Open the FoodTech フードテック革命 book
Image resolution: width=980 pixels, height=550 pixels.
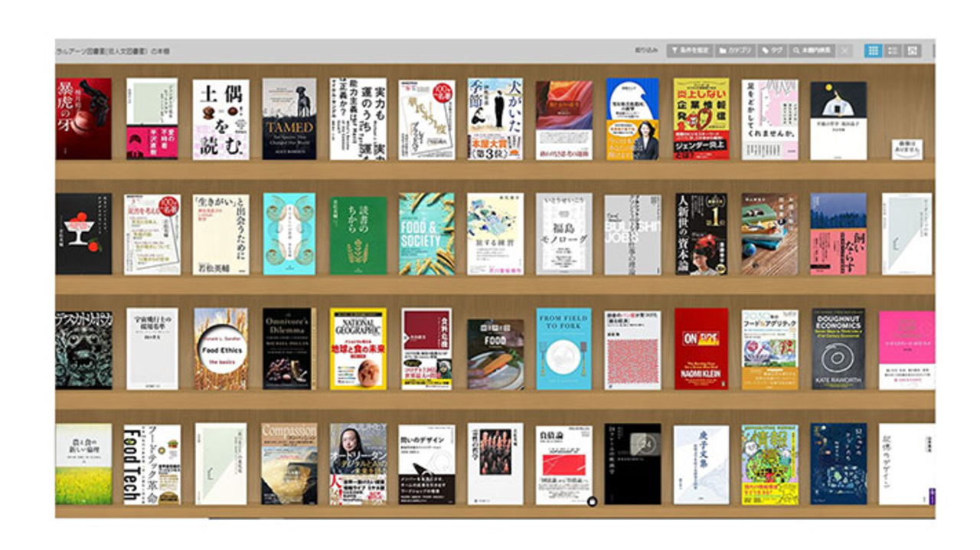pos(152,464)
